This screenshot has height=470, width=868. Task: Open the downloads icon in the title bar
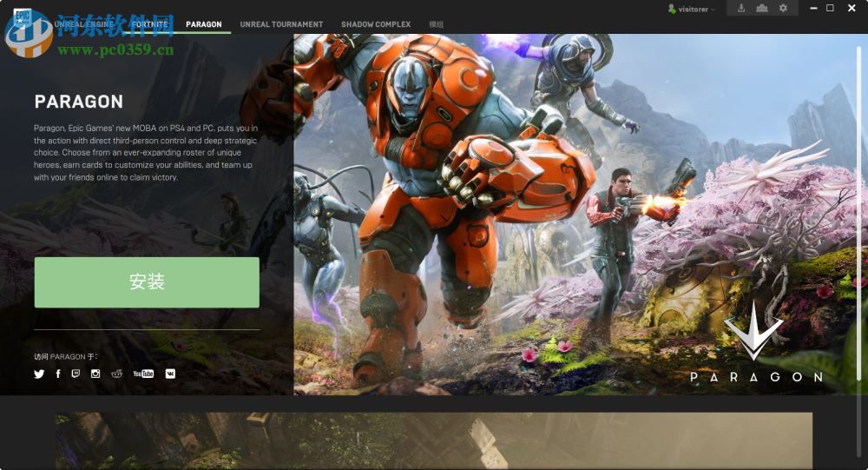741,9
